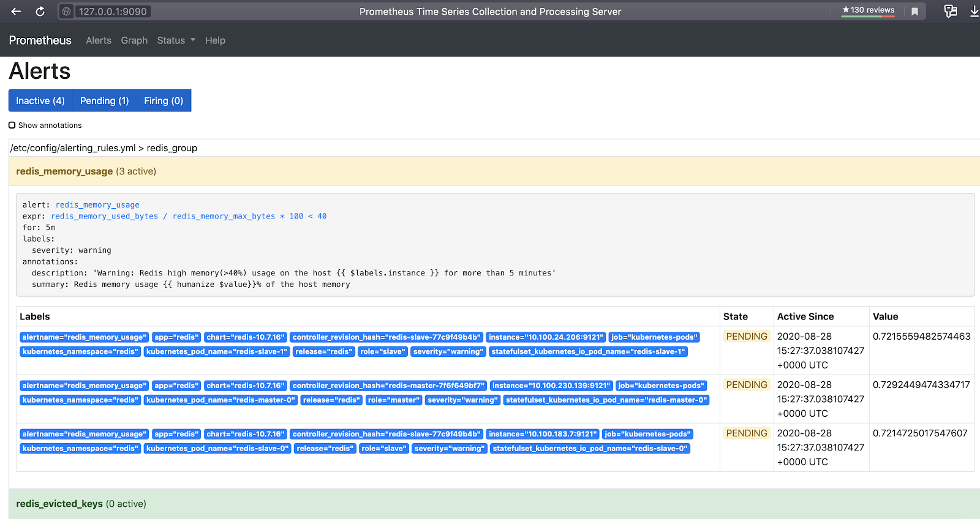The height and width of the screenshot is (519, 980).
Task: Click the 127.0.0.1:9090 address field
Action: [113, 12]
